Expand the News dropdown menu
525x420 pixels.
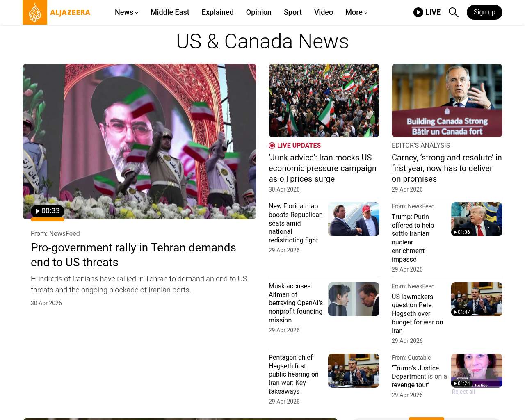(x=126, y=12)
